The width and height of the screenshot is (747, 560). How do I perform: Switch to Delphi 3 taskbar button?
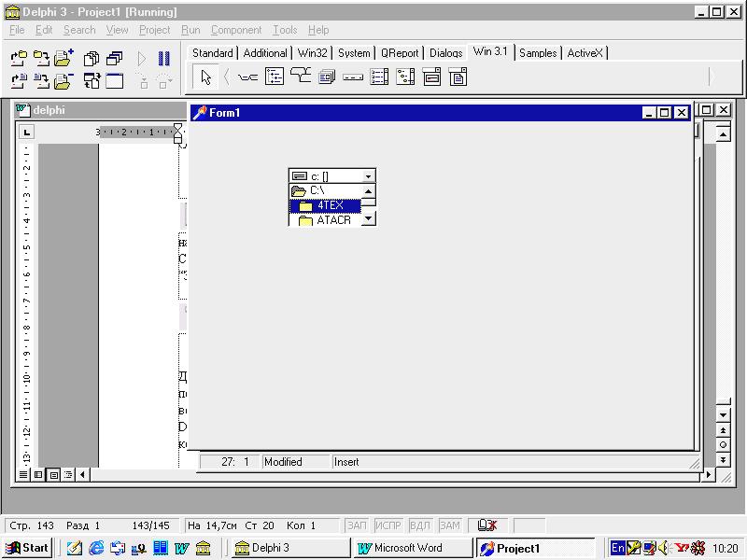(x=289, y=548)
